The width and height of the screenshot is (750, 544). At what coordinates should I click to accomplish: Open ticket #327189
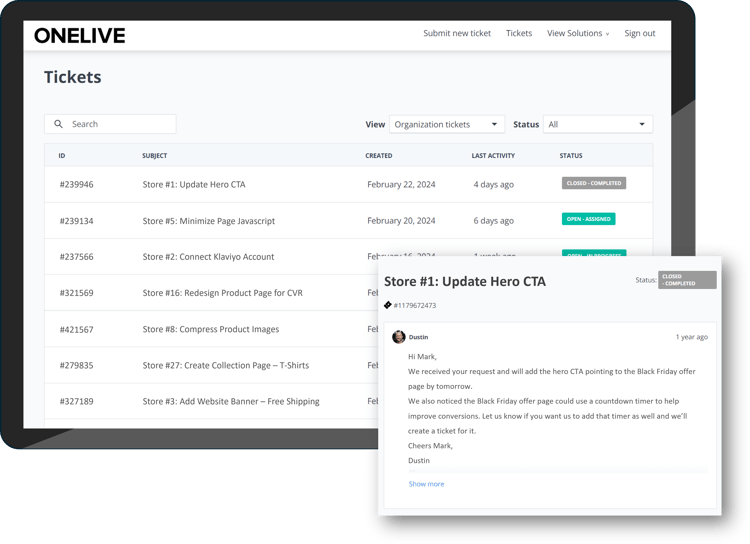pyautogui.click(x=77, y=401)
